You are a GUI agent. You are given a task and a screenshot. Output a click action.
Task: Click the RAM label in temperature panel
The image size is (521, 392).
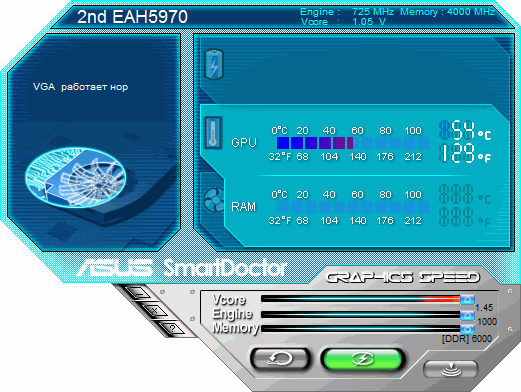coord(244,207)
